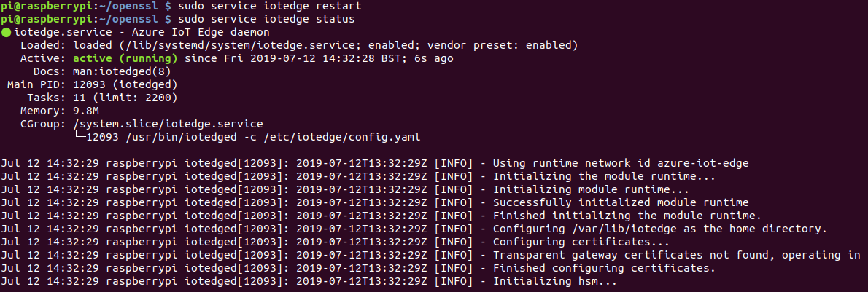This screenshot has height=292, width=868.
Task: Click the 'Initializing hsm...' log message
Action: (x=555, y=281)
